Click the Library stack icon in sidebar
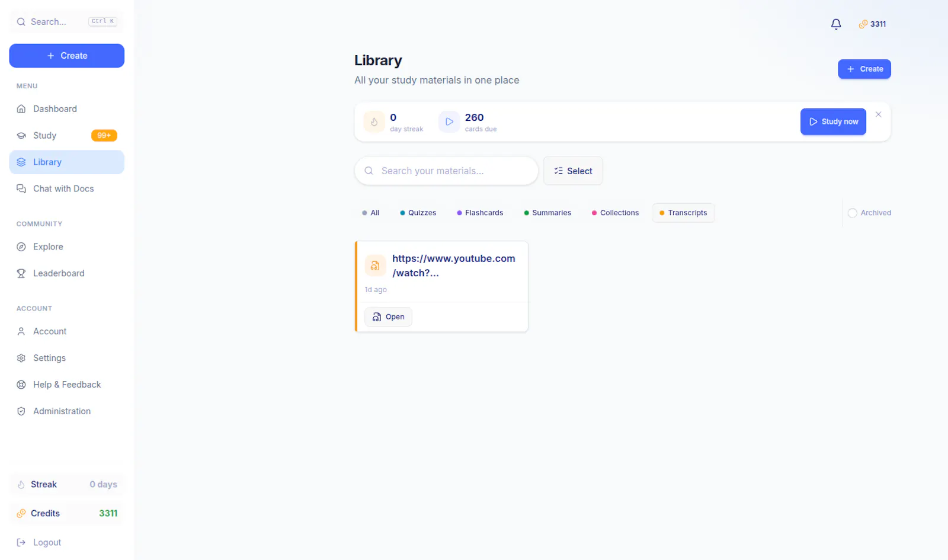 (21, 162)
